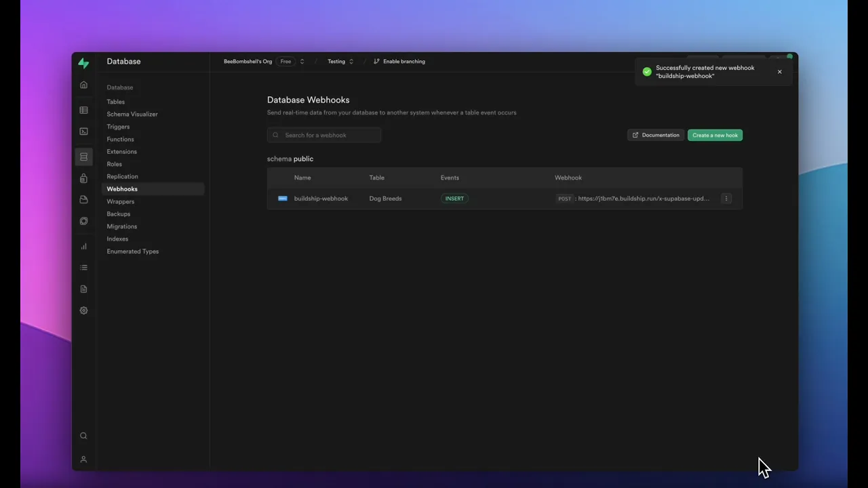Open Replication in the Database menu
868x488 pixels.
(x=122, y=177)
